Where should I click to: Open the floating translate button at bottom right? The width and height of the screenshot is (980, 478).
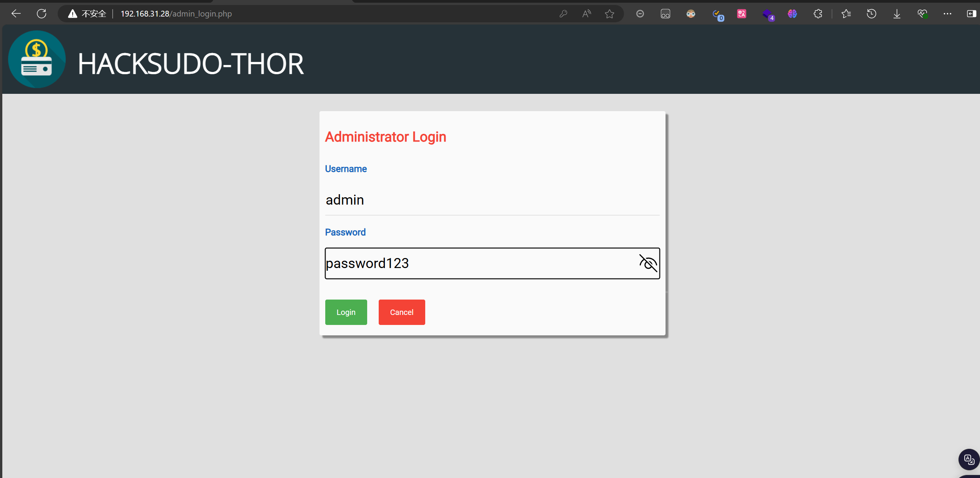[969, 460]
